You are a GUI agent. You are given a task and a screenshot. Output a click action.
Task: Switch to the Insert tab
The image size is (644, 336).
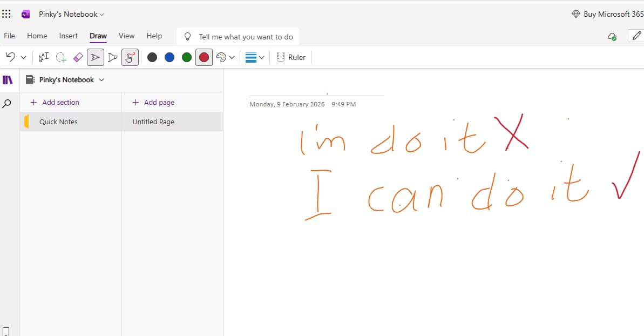point(69,36)
